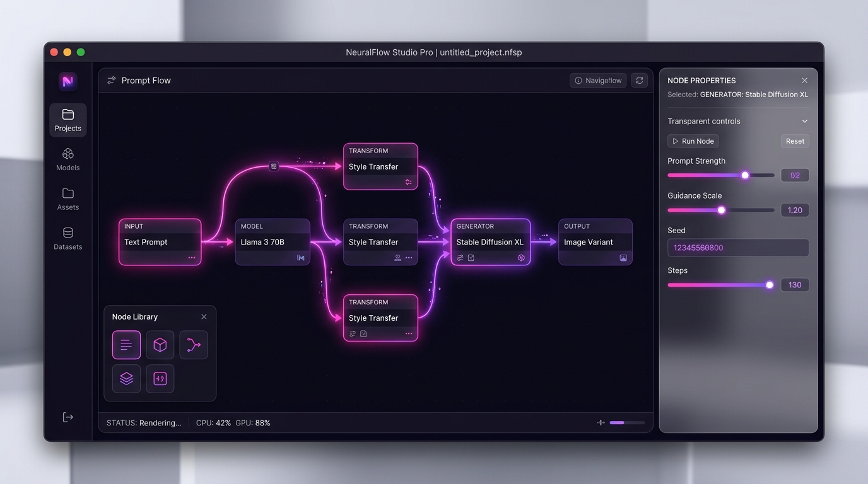Click the Guidance Scale slider handle
This screenshot has width=868, height=484.
point(722,210)
